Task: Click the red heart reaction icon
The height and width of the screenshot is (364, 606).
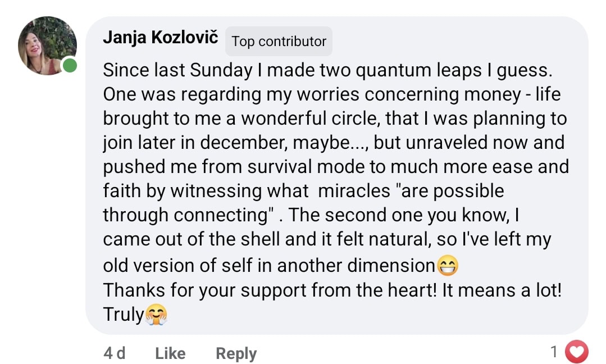Action: coord(576,352)
